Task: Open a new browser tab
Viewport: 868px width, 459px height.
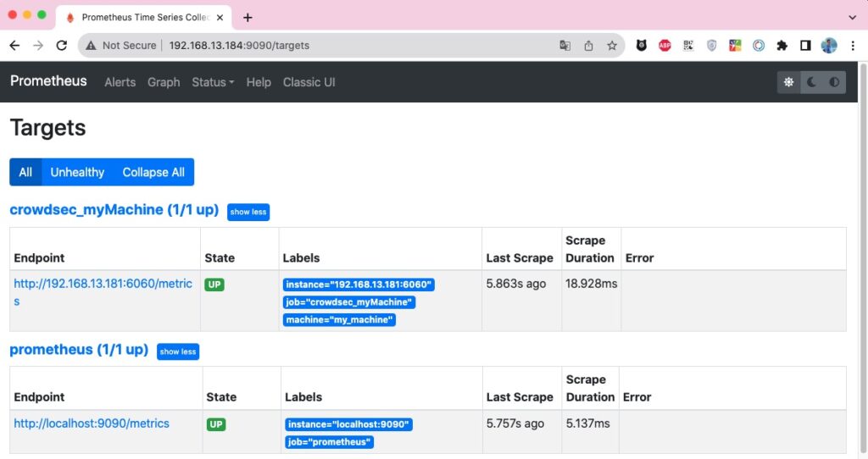Action: pyautogui.click(x=248, y=18)
